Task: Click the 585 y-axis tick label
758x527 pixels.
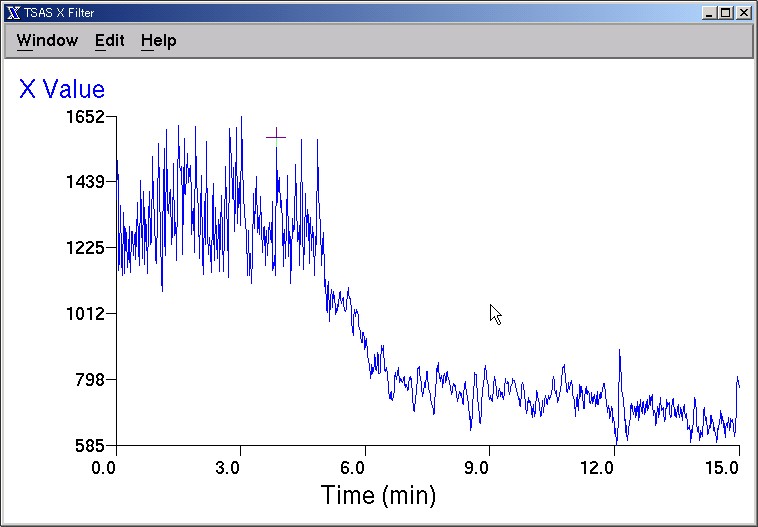Action: tap(90, 445)
